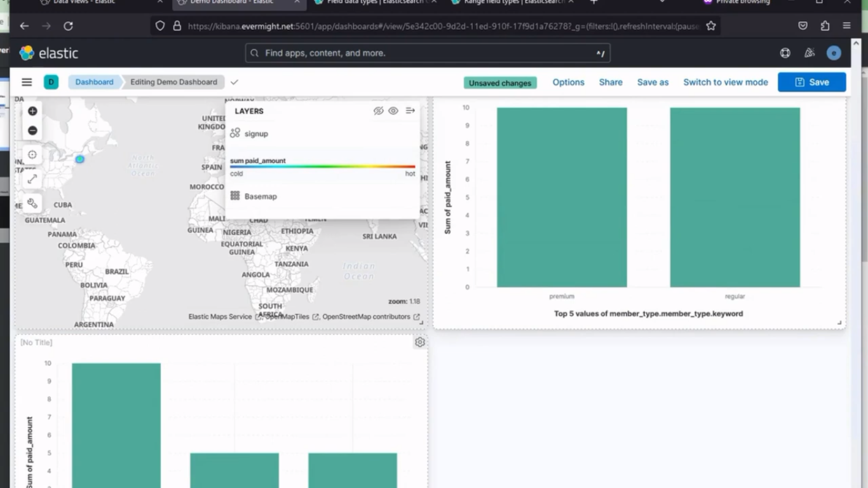Click the Dashboard breadcrumb
This screenshot has width=868, height=488.
pos(94,82)
